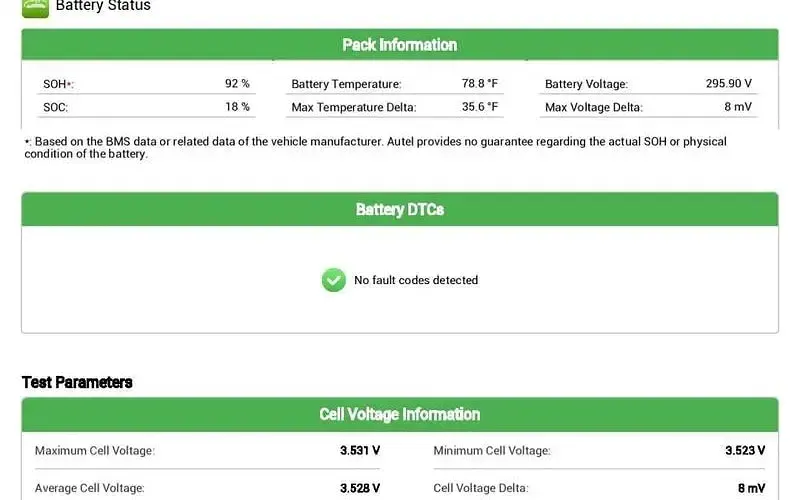Select the Battery Temperature 78.8 °F reading
Image resolution: width=800 pixels, height=500 pixels.
[480, 84]
